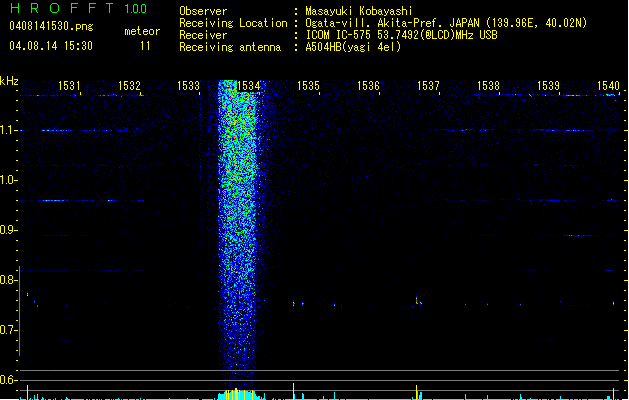The height and width of the screenshot is (400, 629).
Task: Click the echo trace before 1531
Action: tap(28, 294)
